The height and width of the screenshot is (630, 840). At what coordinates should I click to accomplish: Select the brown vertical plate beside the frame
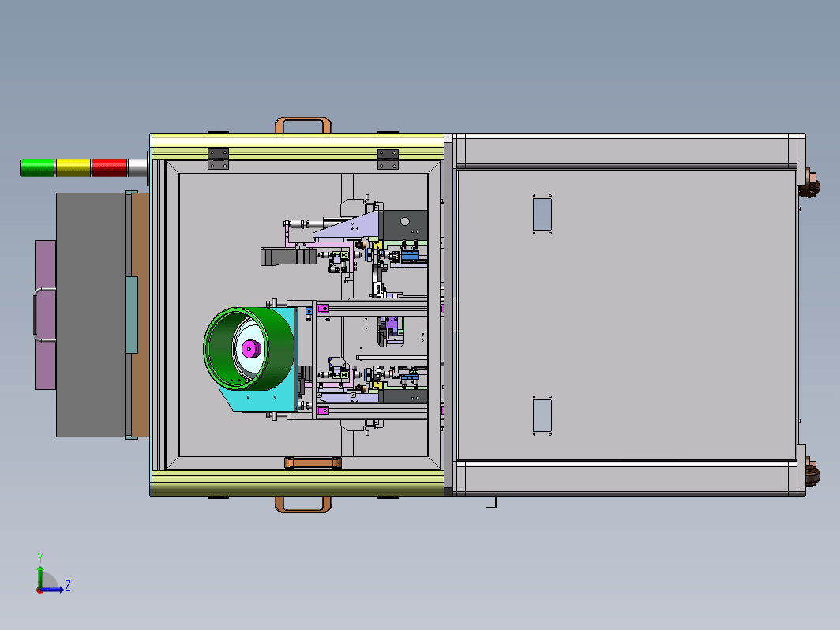pos(141,315)
